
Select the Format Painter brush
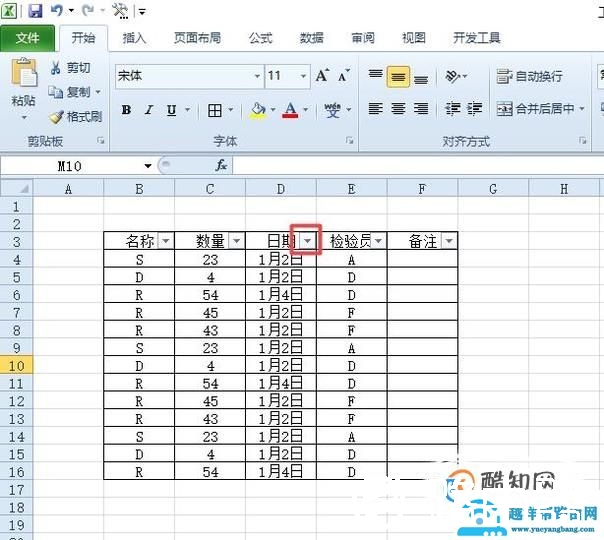click(x=56, y=117)
